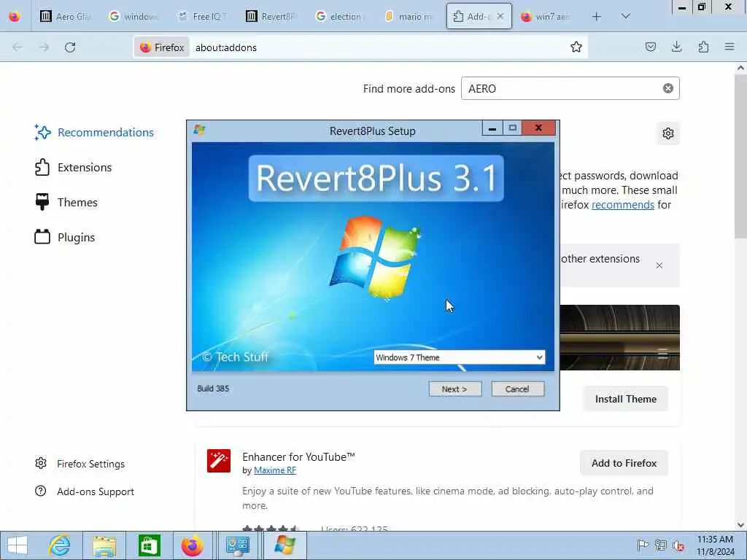Open the add-ons tools gear menu
The image size is (747, 560).
pos(668,133)
